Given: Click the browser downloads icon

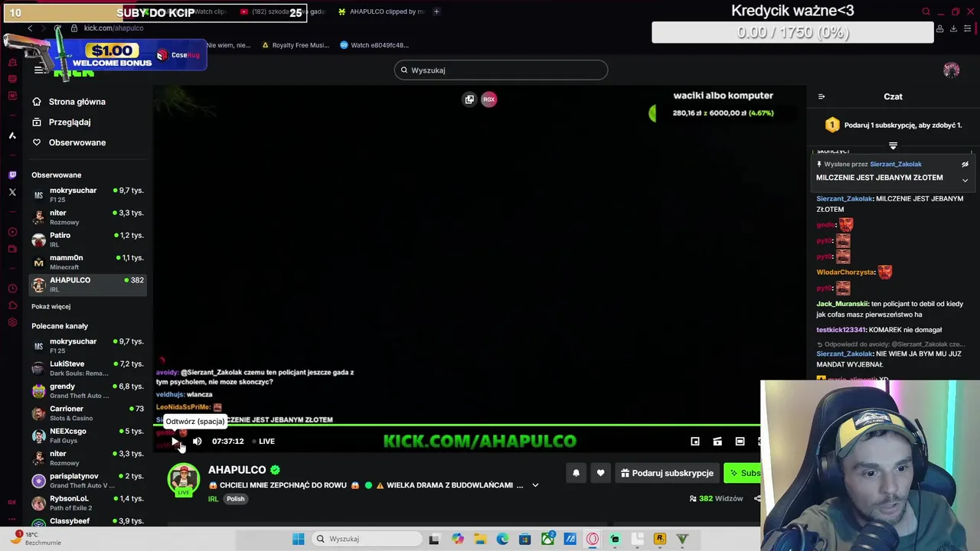Looking at the screenshot, I should pyautogui.click(x=953, y=29).
